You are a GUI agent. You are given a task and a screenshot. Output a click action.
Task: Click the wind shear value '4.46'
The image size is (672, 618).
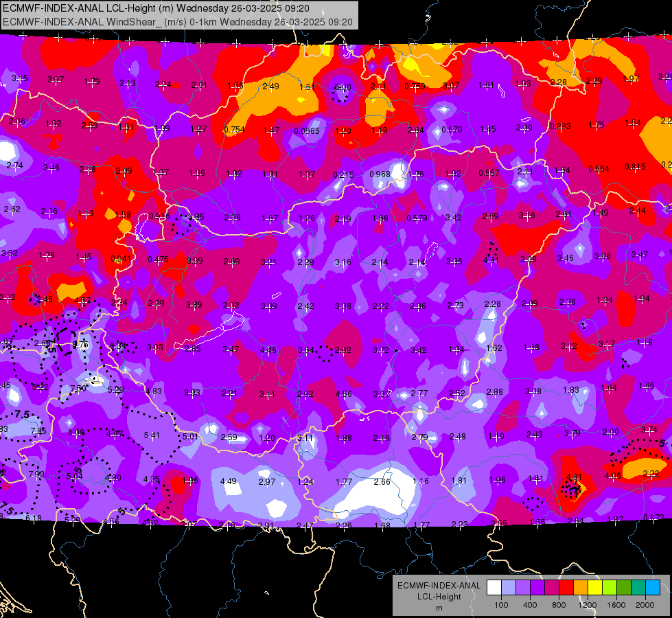coord(268,350)
